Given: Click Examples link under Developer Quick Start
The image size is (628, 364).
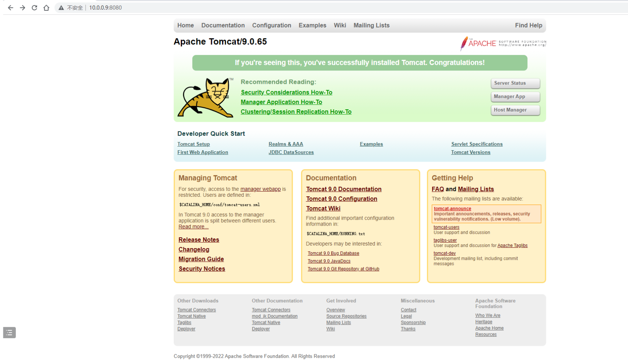Looking at the screenshot, I should point(371,144).
